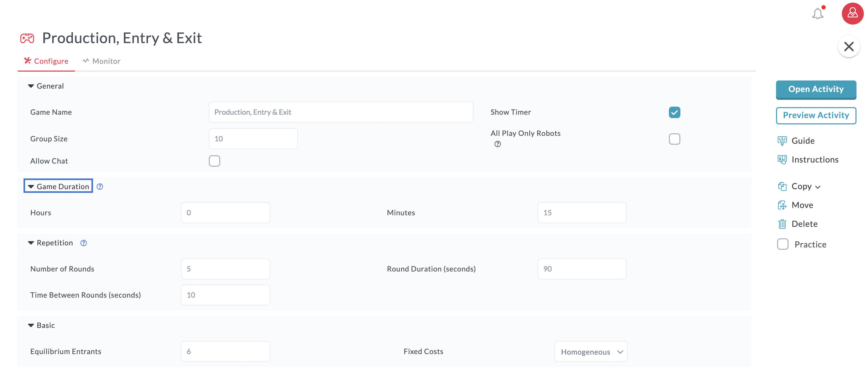Switch to the Monitor tab
The width and height of the screenshot is (868, 370).
101,61
